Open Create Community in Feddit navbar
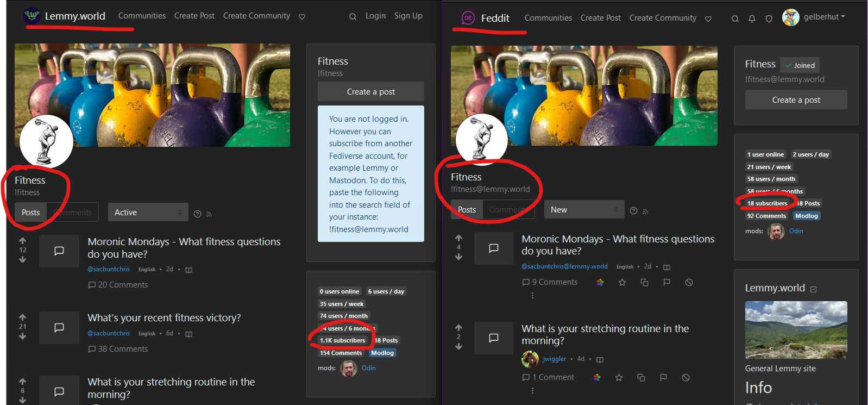The image size is (868, 405). 663,18
